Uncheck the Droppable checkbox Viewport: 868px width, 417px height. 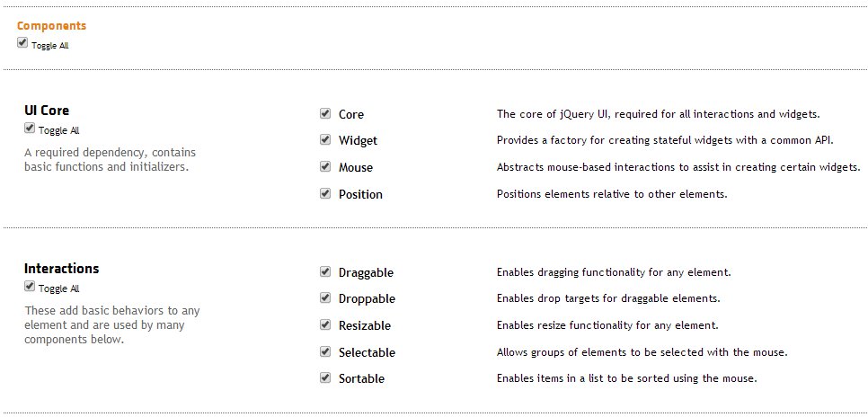pyautogui.click(x=325, y=298)
